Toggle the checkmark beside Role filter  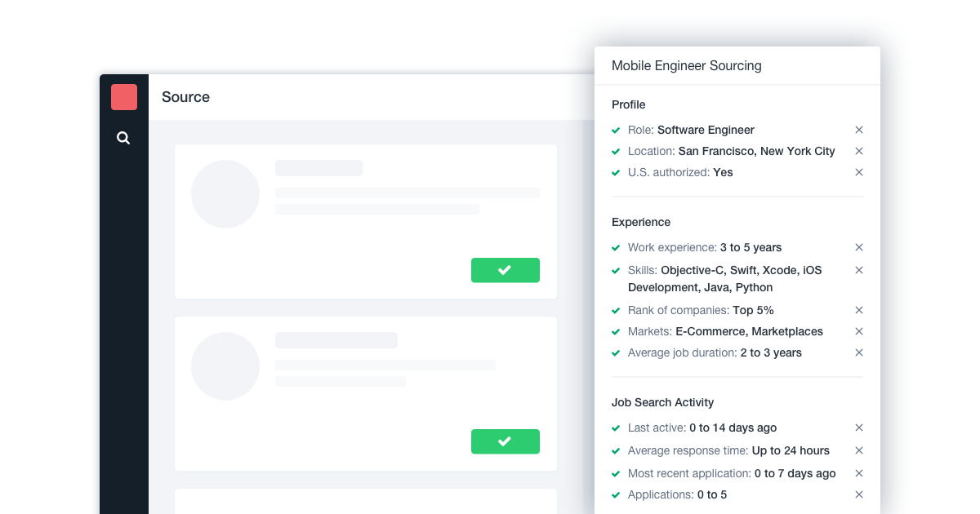pyautogui.click(x=616, y=131)
